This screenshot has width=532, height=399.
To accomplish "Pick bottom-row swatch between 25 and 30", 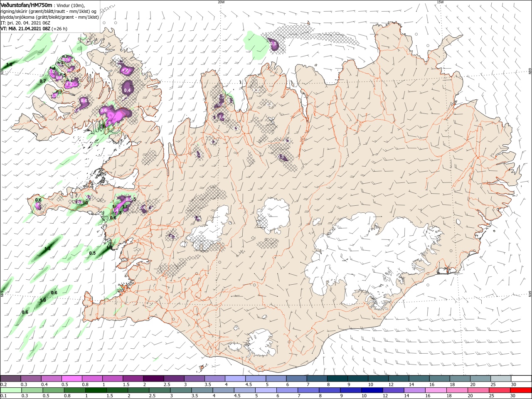I will click(500, 390).
